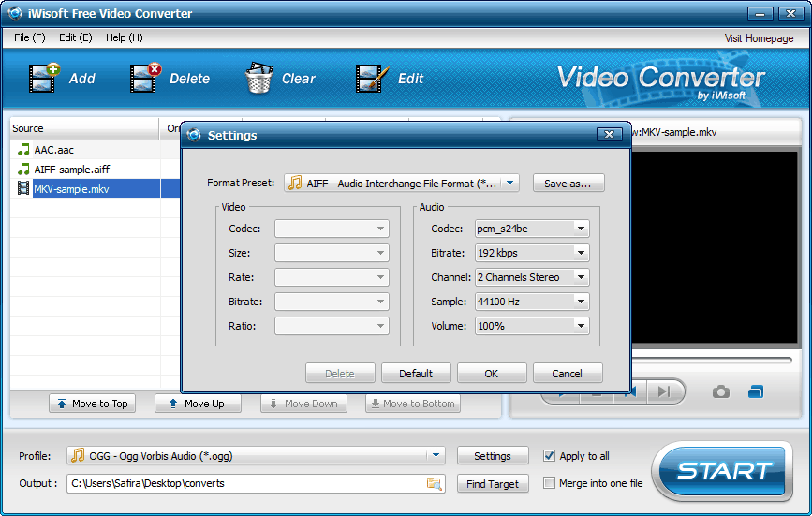Select the MKV-sample.mkv file row

96,188
